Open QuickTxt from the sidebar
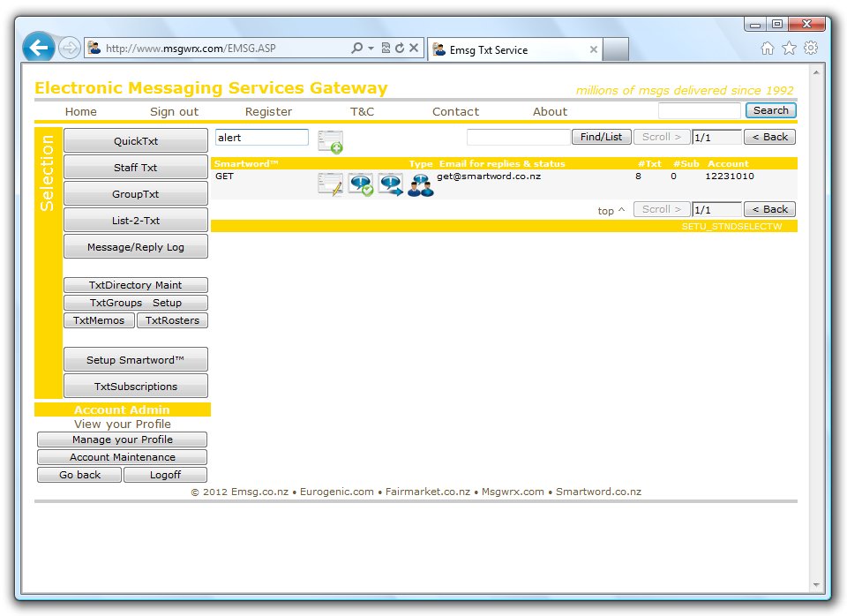This screenshot has height=616, width=847. pos(135,140)
